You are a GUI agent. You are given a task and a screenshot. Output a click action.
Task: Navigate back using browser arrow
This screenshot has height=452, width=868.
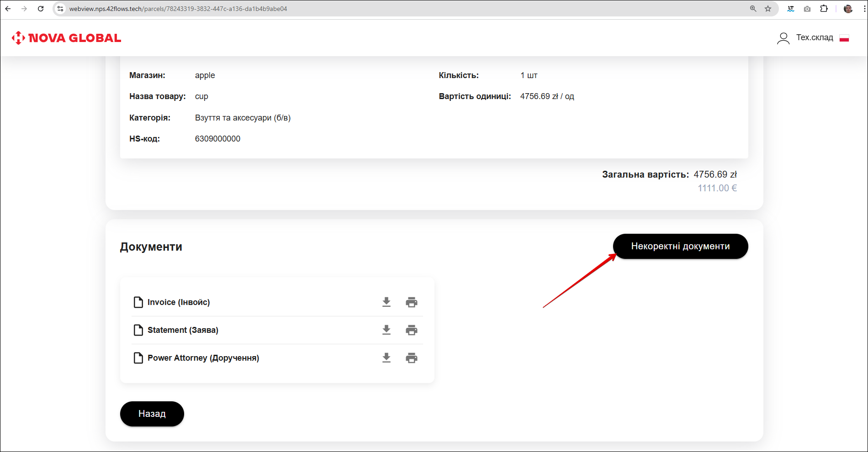[x=8, y=9]
